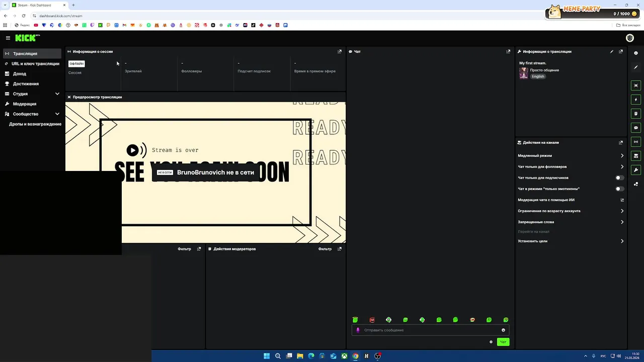The height and width of the screenshot is (362, 644).
Task: Open Модерация чата с помощью ИИ link
Action: click(571, 200)
